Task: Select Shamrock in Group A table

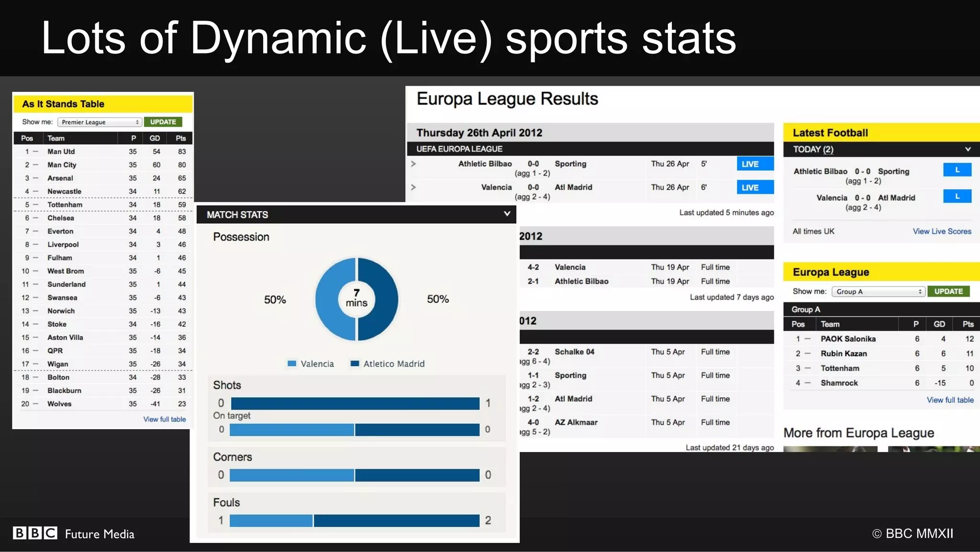Action: (881, 383)
